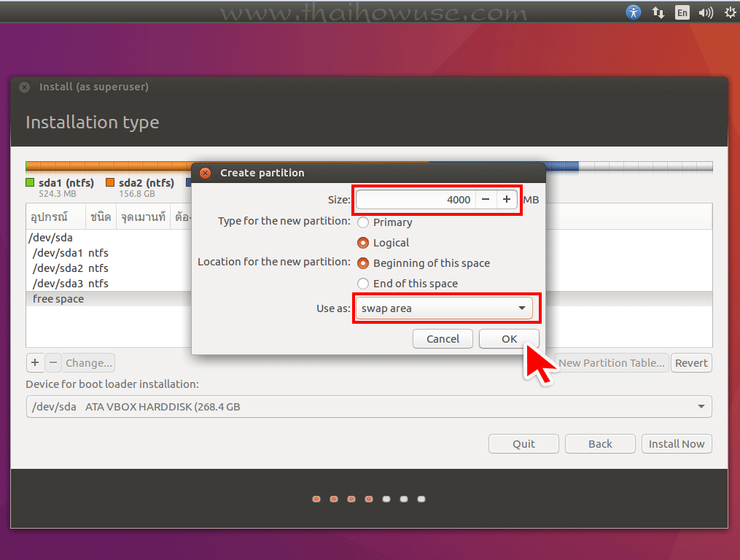This screenshot has height=560, width=740.
Task: Click the อุปกรณ์ column header
Action: (55, 217)
